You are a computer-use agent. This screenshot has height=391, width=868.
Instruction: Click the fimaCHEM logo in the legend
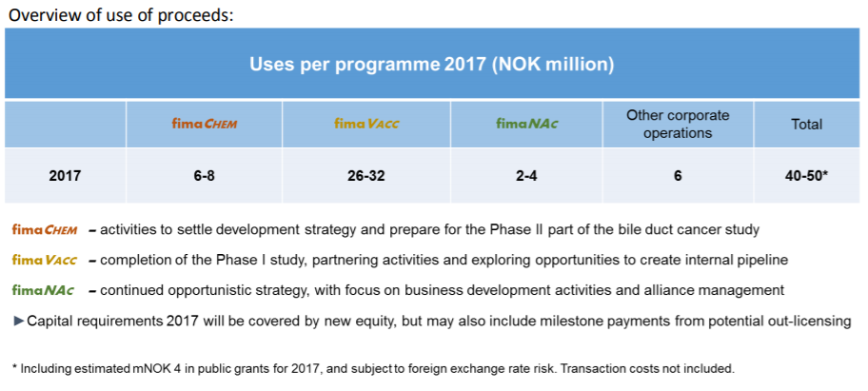(x=45, y=230)
